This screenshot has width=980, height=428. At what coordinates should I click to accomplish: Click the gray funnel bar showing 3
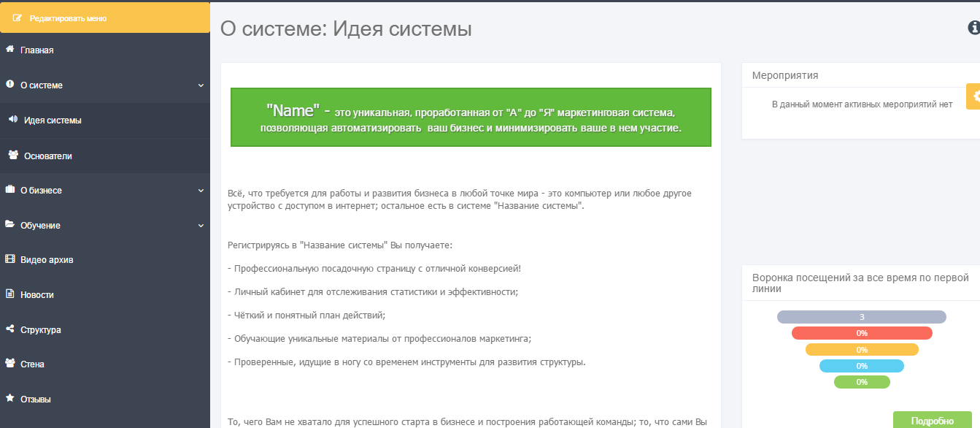tap(862, 317)
